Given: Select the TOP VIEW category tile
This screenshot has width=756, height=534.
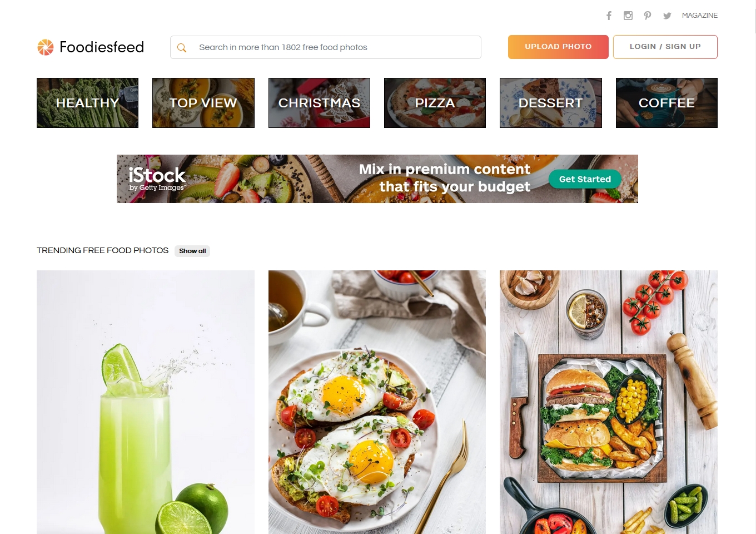Looking at the screenshot, I should pos(203,103).
